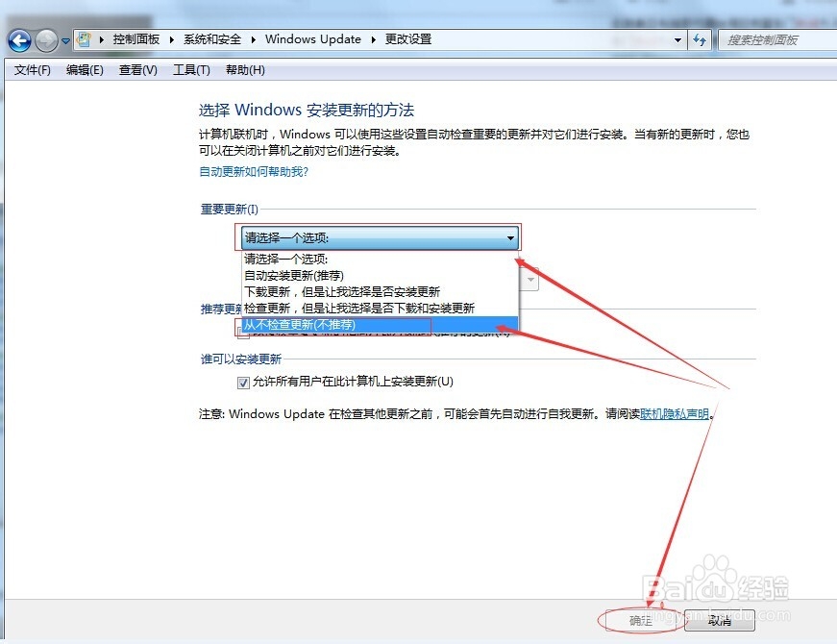
Task: Select 从不检查更新(不推荐) option
Action: (x=380, y=325)
